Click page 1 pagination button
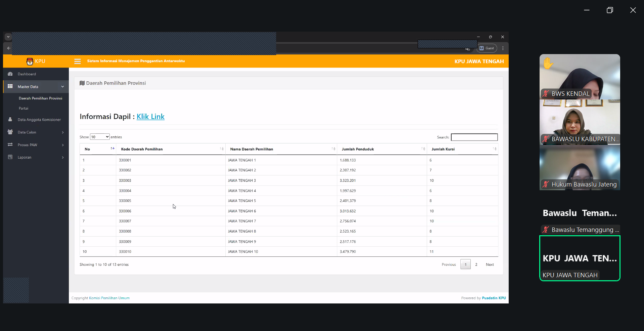Screen dimensions: 644x331 pyautogui.click(x=465, y=264)
